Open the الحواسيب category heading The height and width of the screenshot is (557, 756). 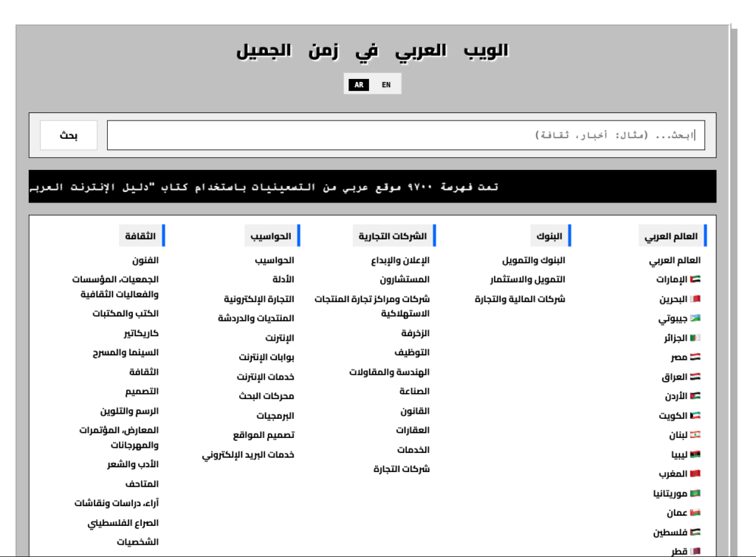pos(271,236)
